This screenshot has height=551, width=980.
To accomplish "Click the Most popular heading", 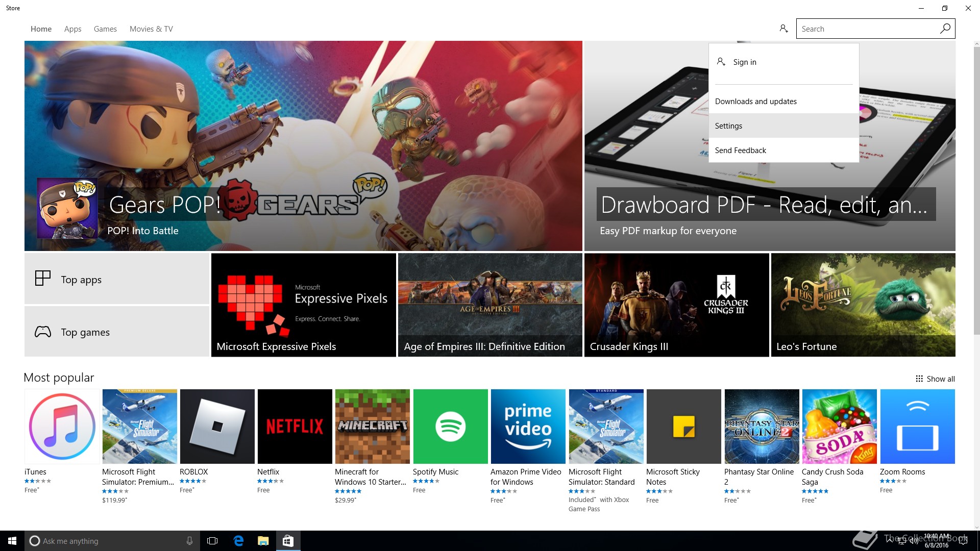I will coord(59,378).
